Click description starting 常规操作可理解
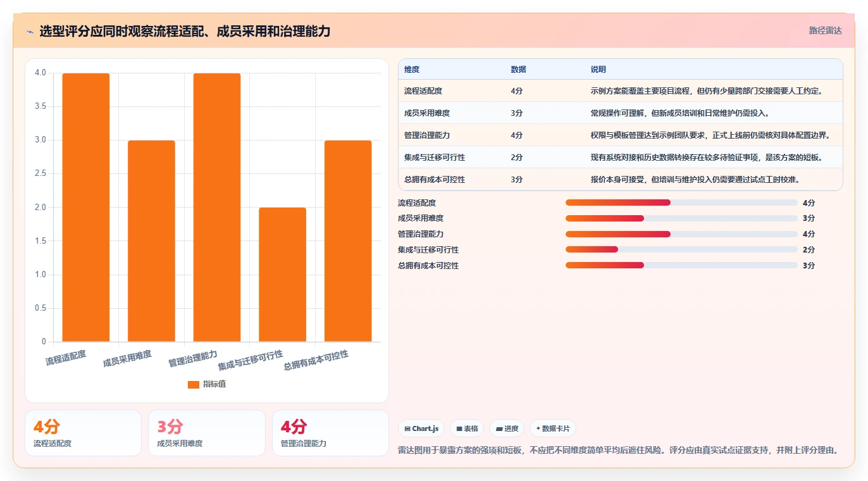Image resolution: width=868 pixels, height=481 pixels. 680,113
